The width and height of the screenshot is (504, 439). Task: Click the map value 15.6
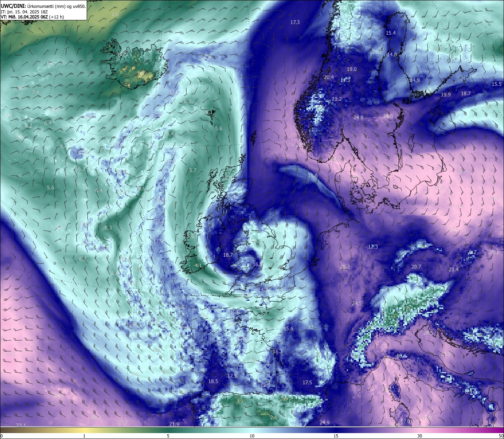point(288,329)
